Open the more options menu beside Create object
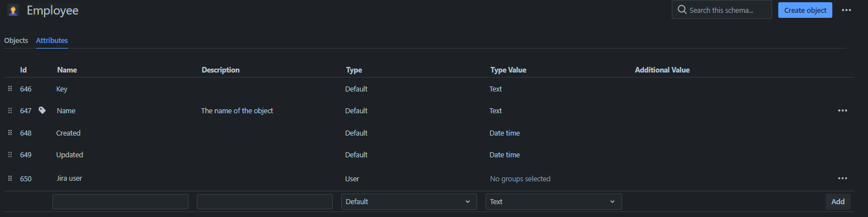This screenshot has width=868, height=217. (846, 10)
